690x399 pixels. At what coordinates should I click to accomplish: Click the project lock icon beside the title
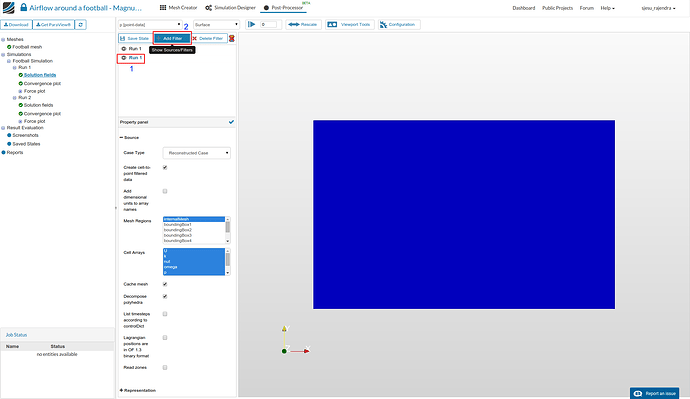tap(23, 7)
